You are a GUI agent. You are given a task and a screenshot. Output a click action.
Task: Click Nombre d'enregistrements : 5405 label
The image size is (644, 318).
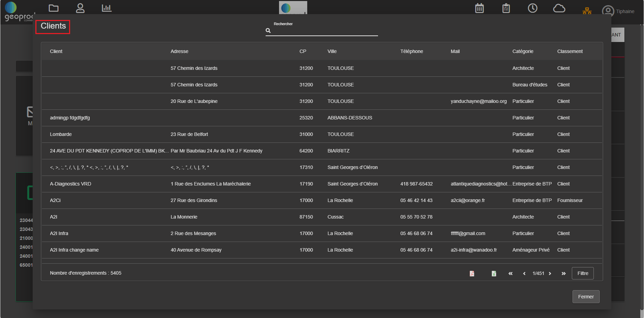86,273
